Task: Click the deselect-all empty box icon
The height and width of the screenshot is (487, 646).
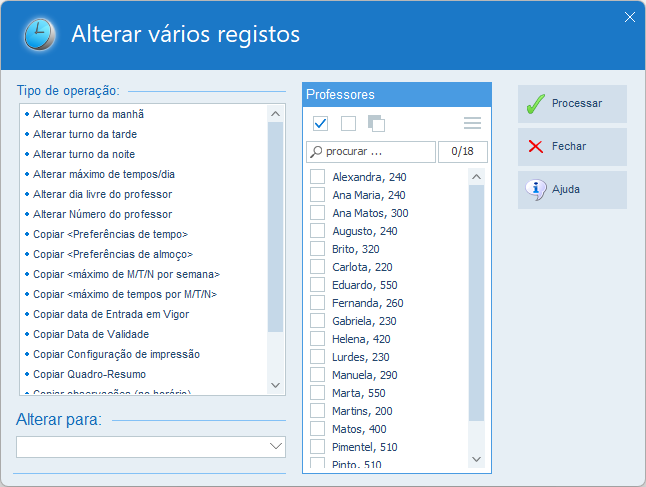Action: click(348, 123)
